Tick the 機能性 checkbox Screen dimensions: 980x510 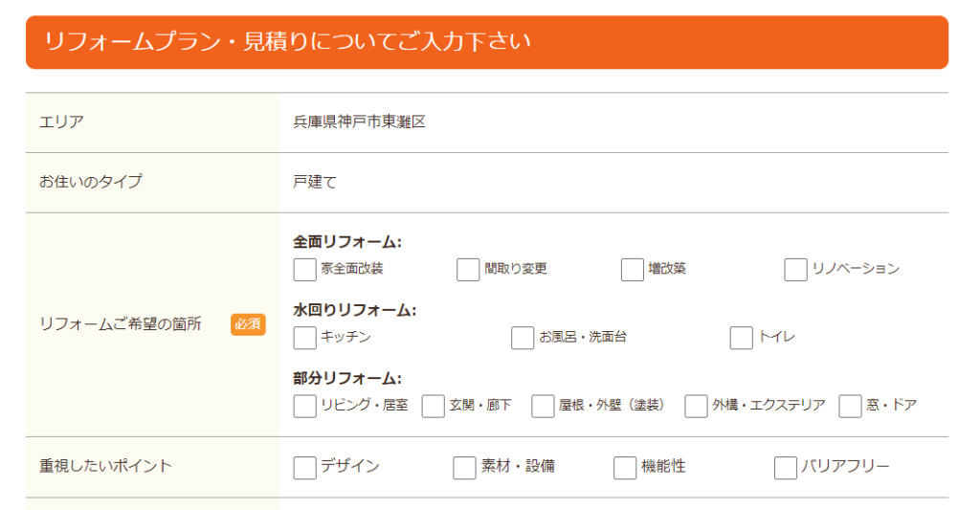[x=625, y=468]
